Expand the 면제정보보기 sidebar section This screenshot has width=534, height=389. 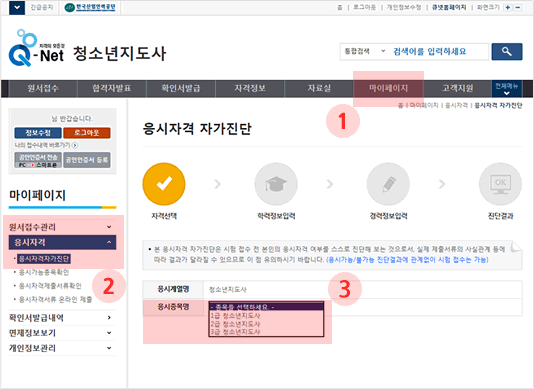62,333
